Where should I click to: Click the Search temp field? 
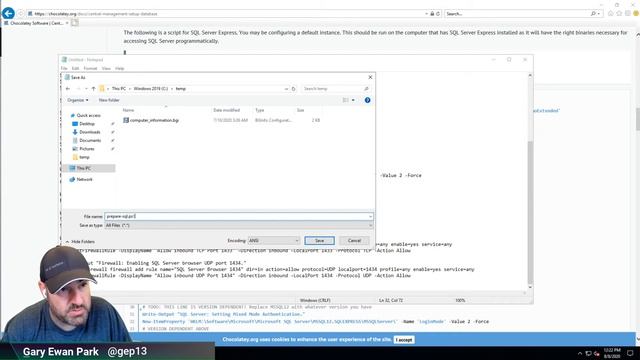(332, 89)
